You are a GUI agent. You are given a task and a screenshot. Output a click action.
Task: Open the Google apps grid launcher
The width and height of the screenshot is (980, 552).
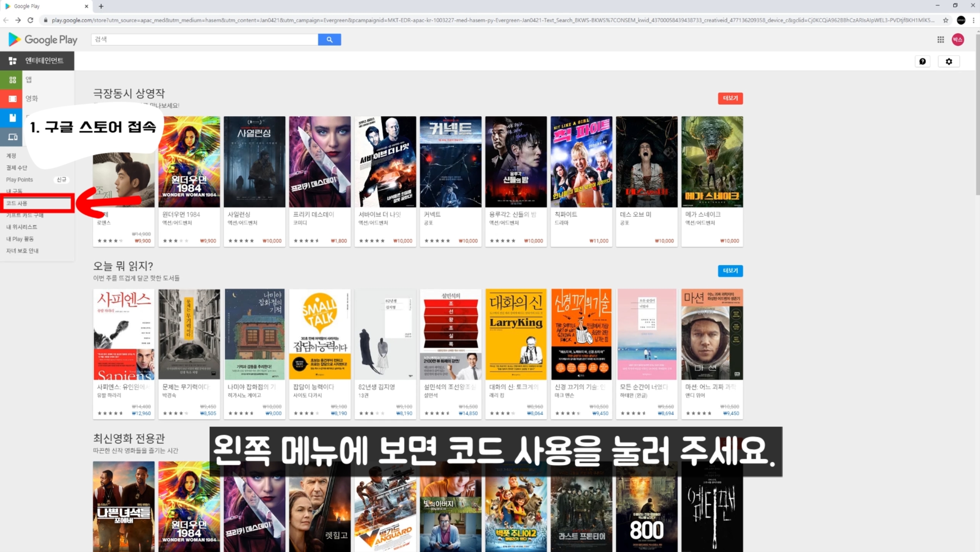coord(941,40)
